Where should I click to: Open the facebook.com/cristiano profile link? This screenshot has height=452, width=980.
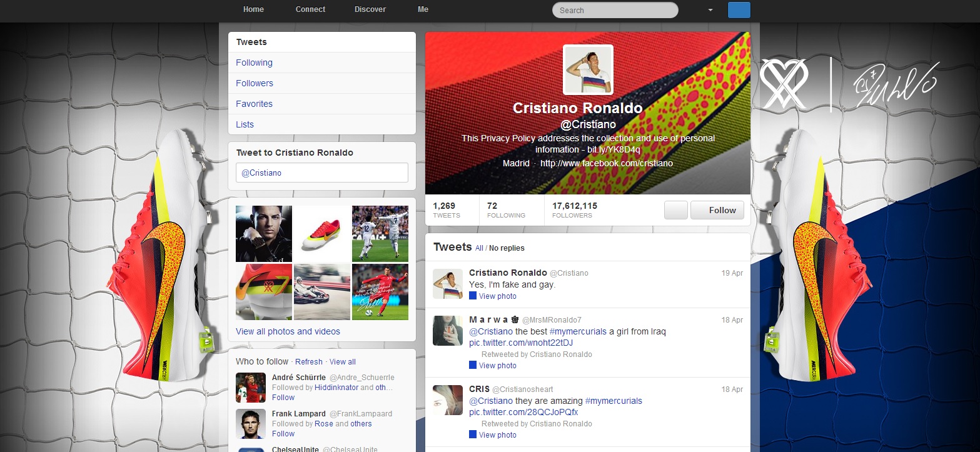click(607, 163)
